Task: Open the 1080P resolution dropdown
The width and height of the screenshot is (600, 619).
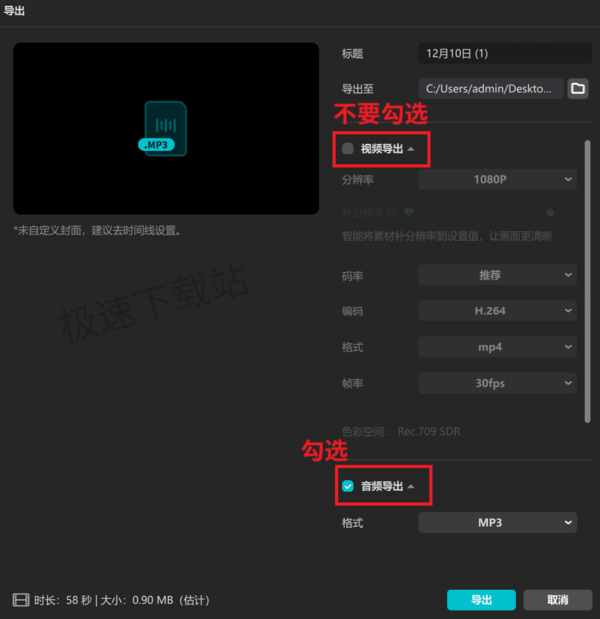Action: 497,179
